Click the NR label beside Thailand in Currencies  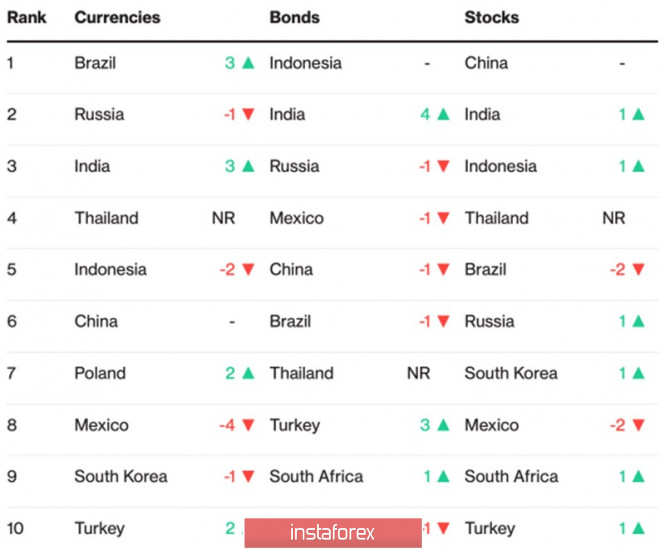click(223, 218)
